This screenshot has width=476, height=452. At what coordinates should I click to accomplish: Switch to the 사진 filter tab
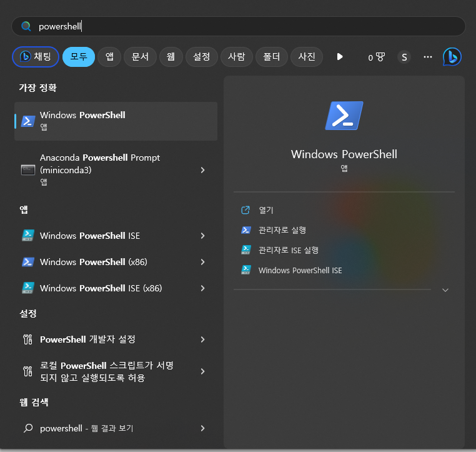coord(307,57)
